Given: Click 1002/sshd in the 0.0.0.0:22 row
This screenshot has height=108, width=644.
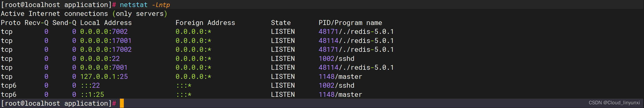Looking at the screenshot, I should [x=337, y=59].
